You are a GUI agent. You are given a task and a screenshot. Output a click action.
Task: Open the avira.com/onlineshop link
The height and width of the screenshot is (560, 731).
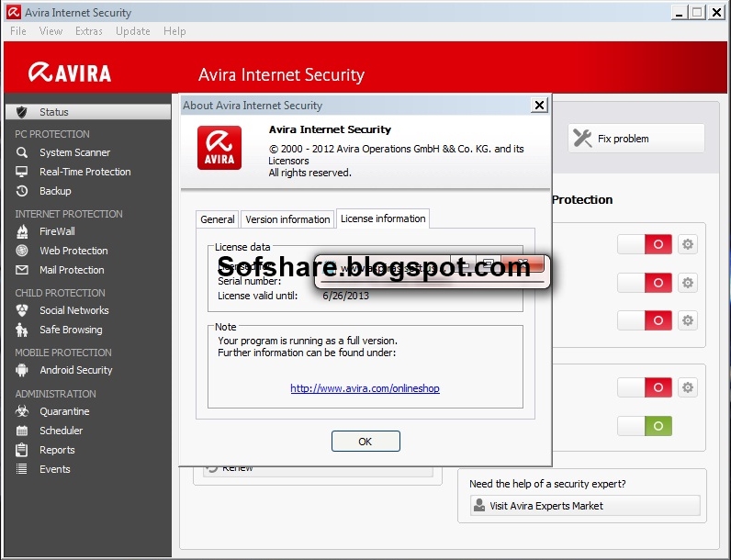[365, 388]
